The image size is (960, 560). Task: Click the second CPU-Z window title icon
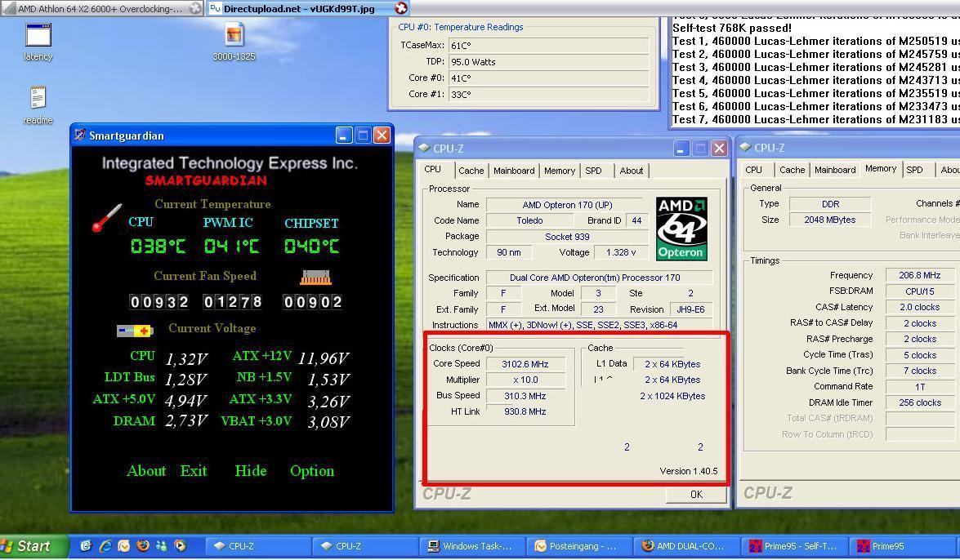(745, 148)
